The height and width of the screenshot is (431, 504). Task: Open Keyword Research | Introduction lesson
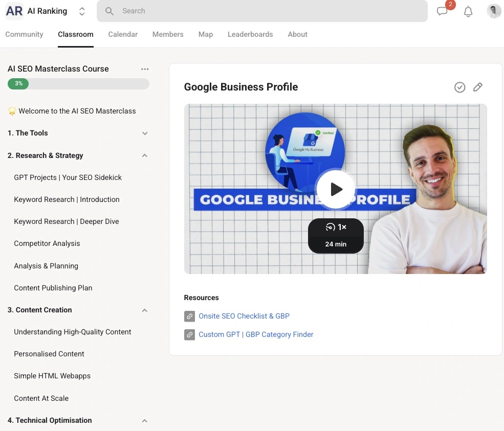[x=67, y=199]
